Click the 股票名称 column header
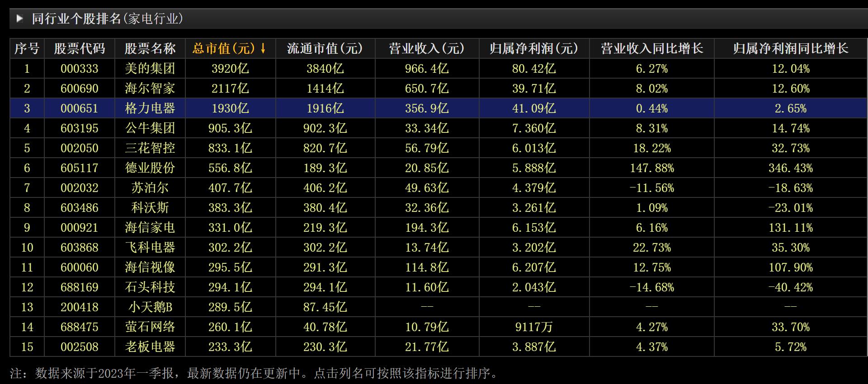 point(150,48)
